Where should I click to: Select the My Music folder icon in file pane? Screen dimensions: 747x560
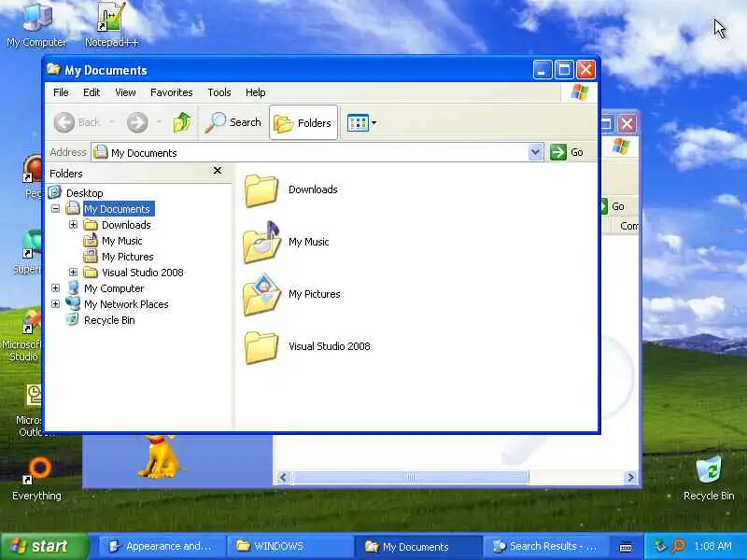(x=261, y=243)
